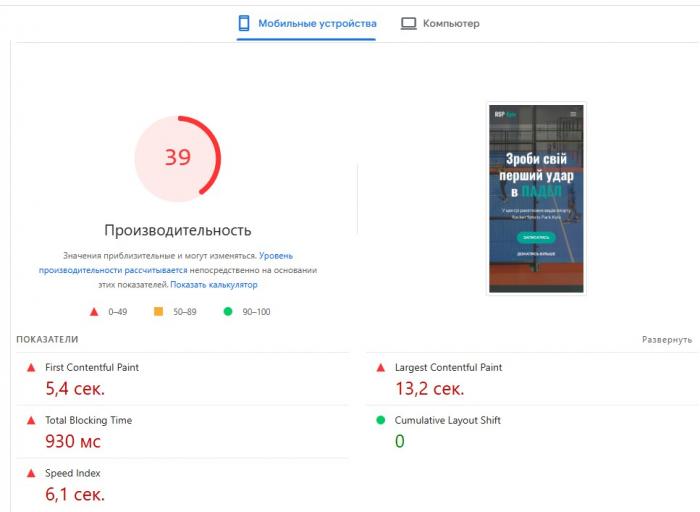Click the 5,4 сек. value
The image size is (700, 512).
pos(75,389)
